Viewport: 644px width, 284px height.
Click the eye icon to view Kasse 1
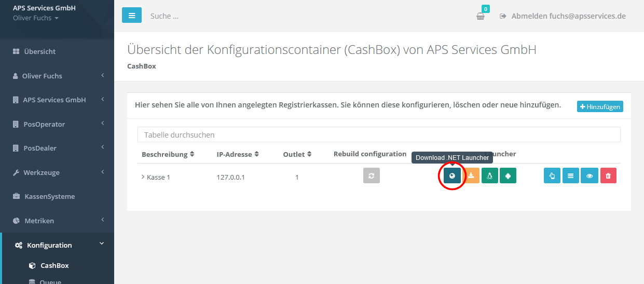tap(590, 176)
